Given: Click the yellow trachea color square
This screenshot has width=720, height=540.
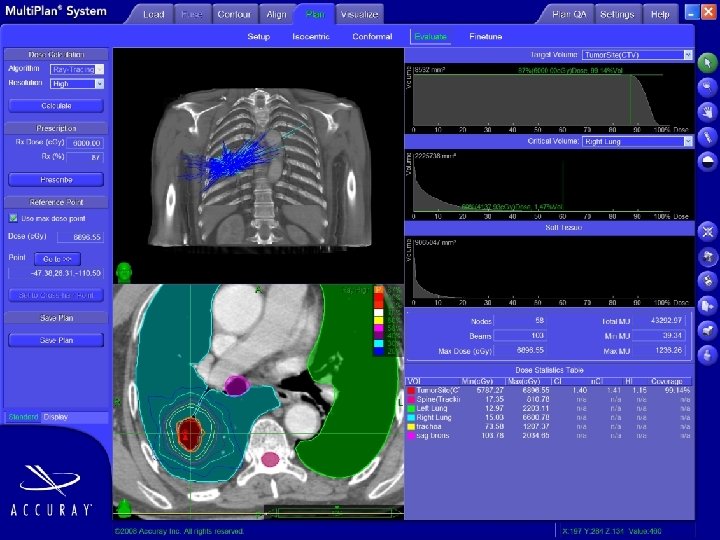Looking at the screenshot, I should coord(411,427).
